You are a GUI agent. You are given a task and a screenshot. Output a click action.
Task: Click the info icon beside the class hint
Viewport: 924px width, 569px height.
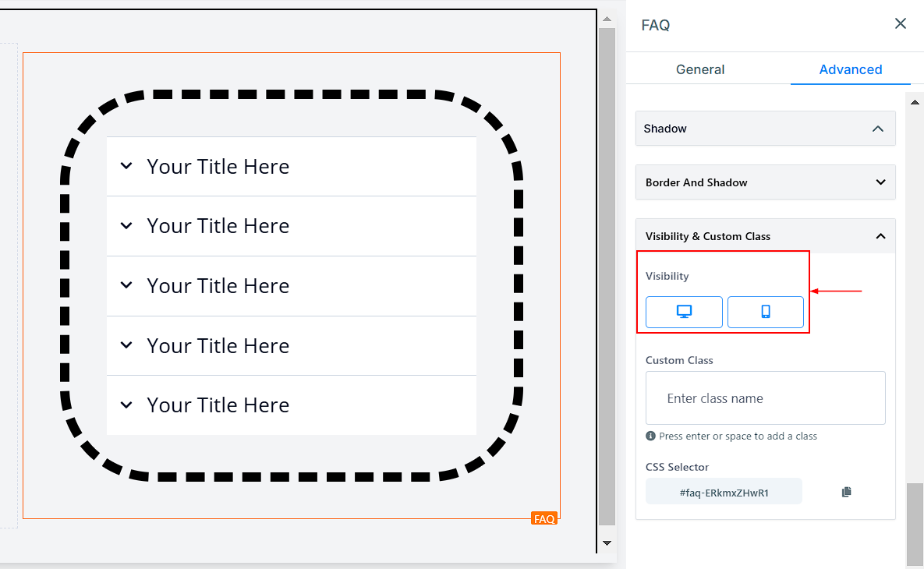pyautogui.click(x=650, y=436)
